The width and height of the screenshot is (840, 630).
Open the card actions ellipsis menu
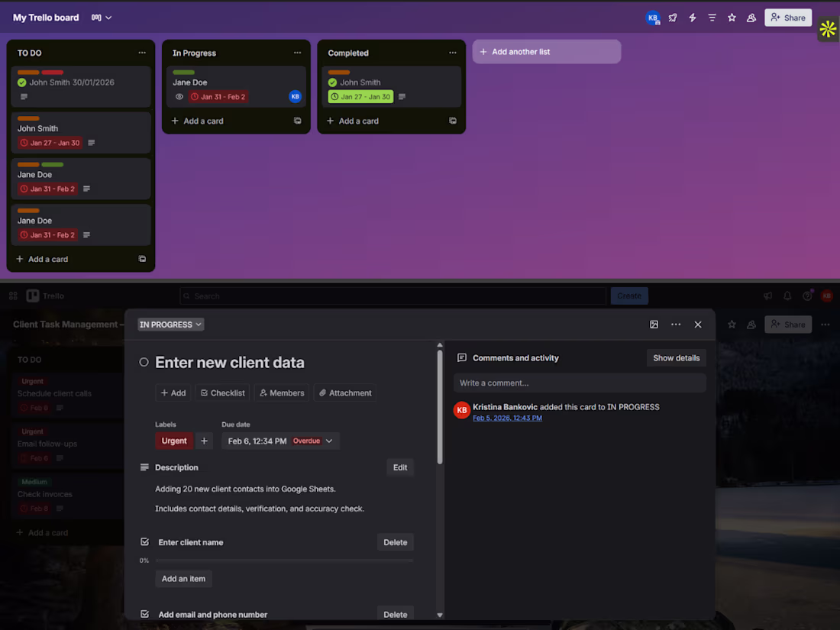(x=676, y=324)
